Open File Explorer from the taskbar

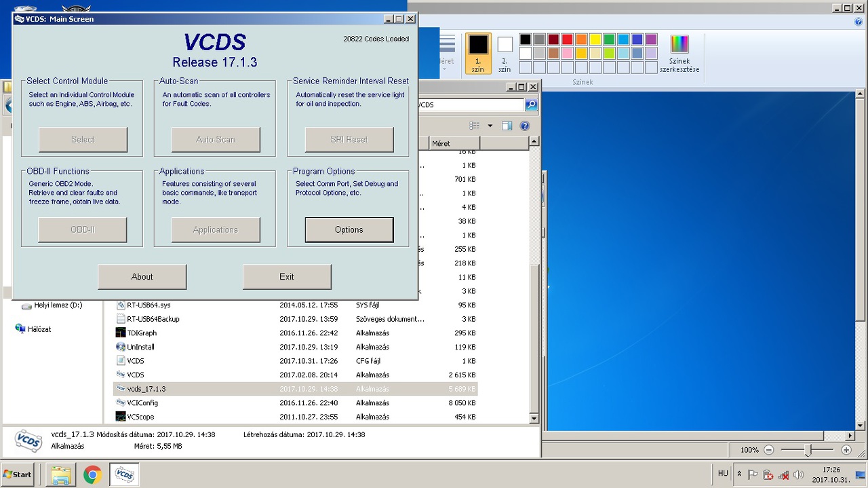(x=61, y=474)
